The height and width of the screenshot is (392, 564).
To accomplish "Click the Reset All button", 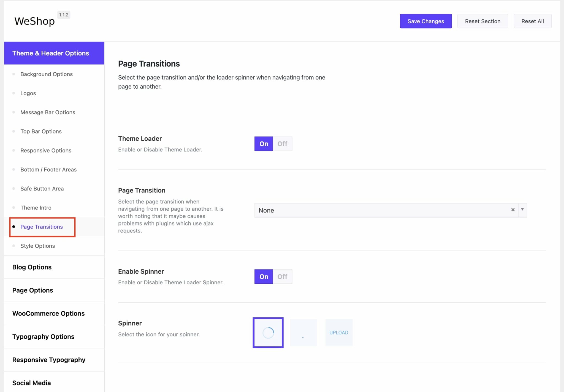I will [x=532, y=21].
